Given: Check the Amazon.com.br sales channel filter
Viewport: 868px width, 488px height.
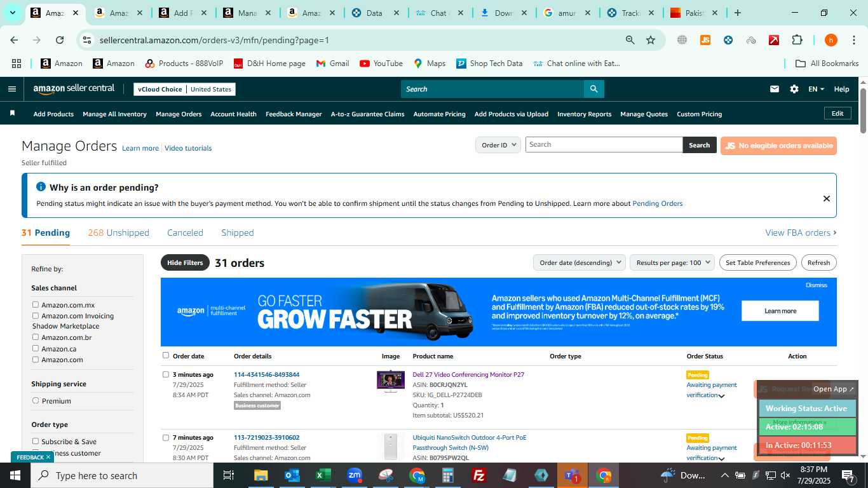Looking at the screenshot, I should (36, 337).
